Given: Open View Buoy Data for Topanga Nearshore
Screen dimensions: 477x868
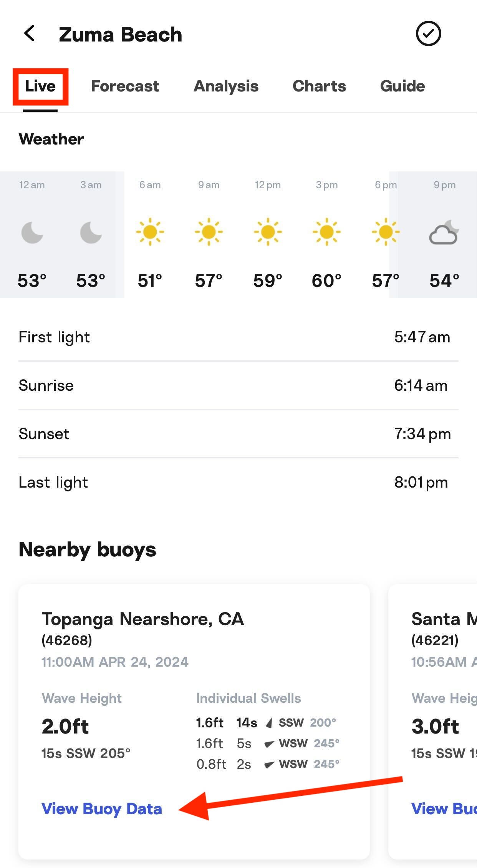Looking at the screenshot, I should 102,808.
